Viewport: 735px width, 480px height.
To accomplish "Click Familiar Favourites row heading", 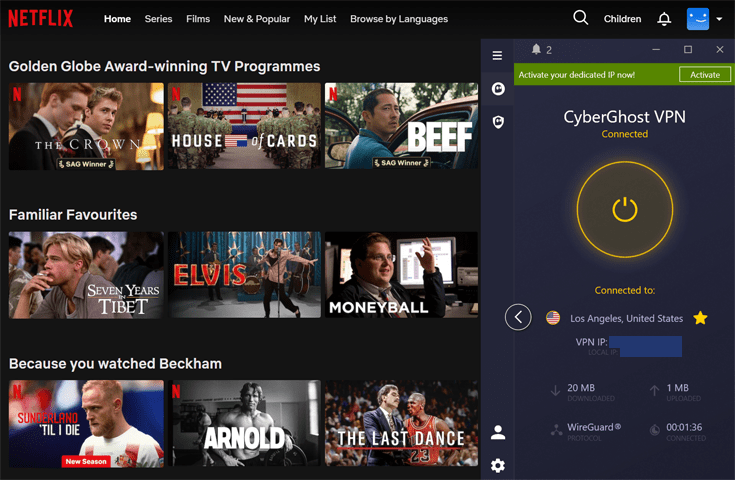I will 73,215.
